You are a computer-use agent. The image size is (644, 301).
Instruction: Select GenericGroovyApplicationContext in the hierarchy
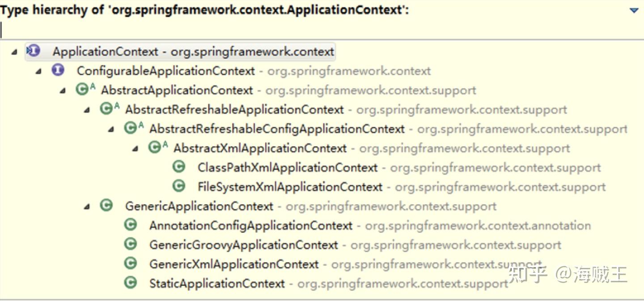(x=243, y=245)
